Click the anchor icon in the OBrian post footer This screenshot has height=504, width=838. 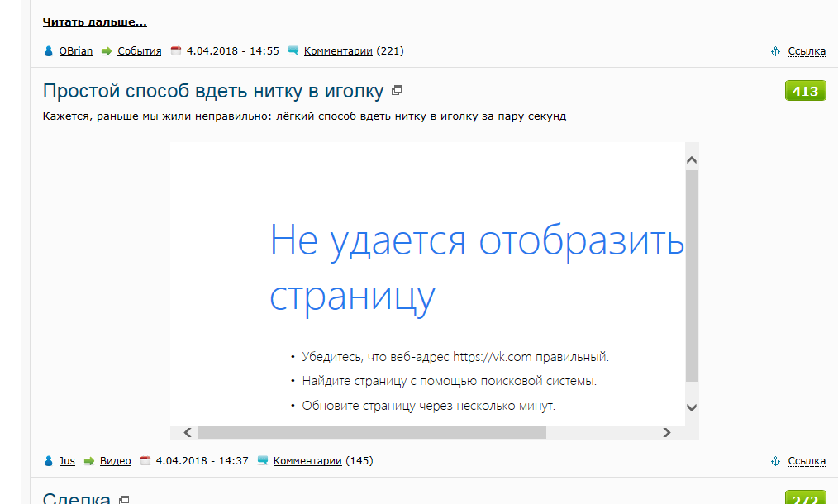pos(775,51)
